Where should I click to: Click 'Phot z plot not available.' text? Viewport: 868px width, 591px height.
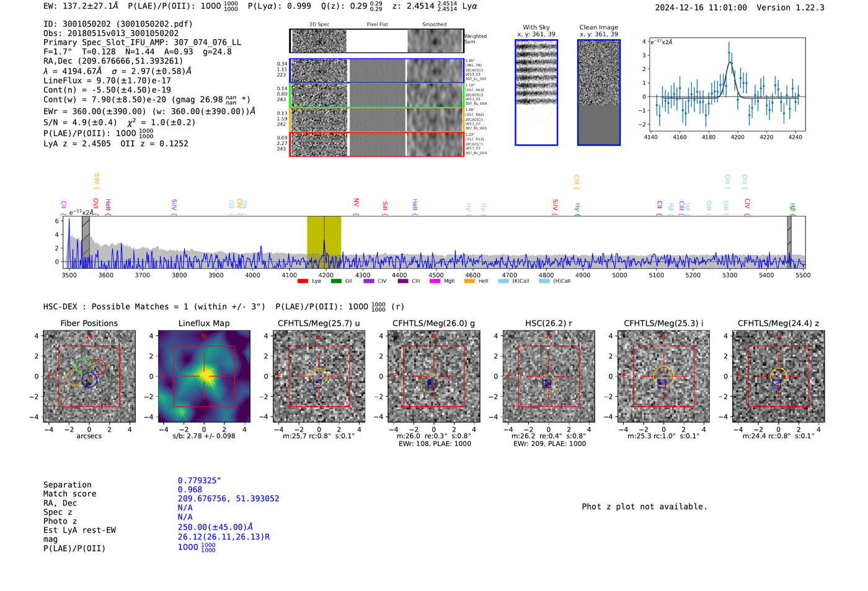(x=644, y=507)
